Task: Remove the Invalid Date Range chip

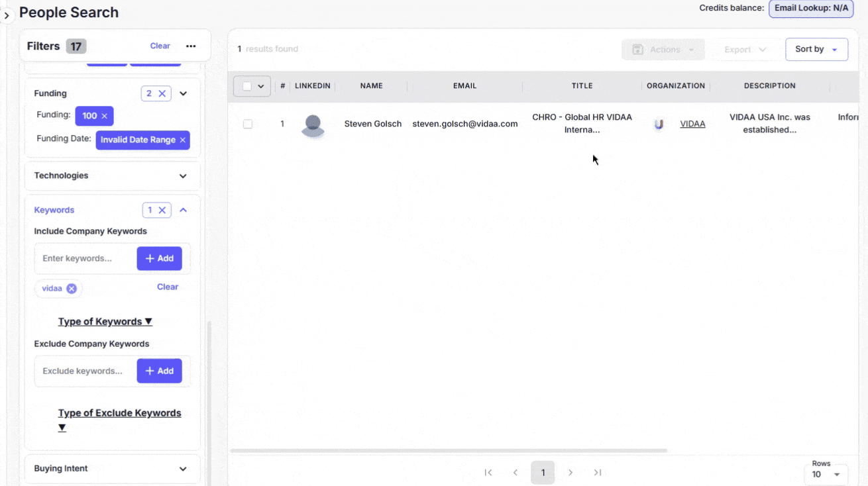Action: [x=182, y=140]
